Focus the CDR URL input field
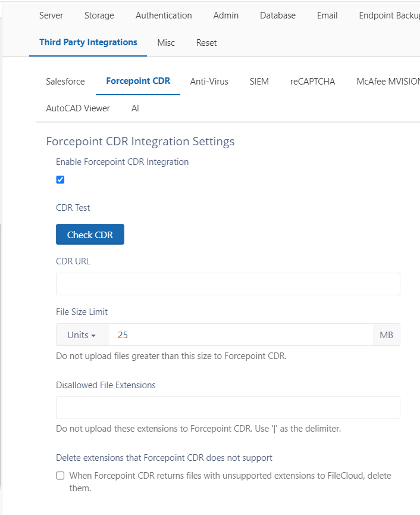 pyautogui.click(x=228, y=284)
